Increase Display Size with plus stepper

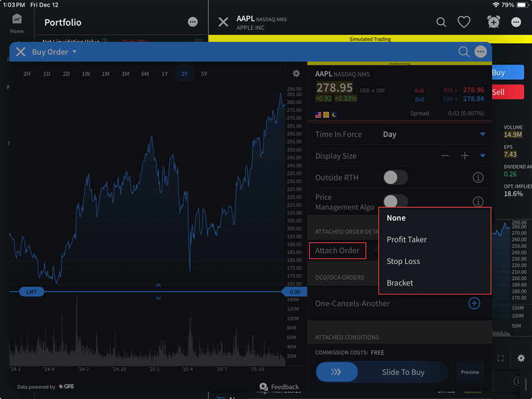coord(465,156)
